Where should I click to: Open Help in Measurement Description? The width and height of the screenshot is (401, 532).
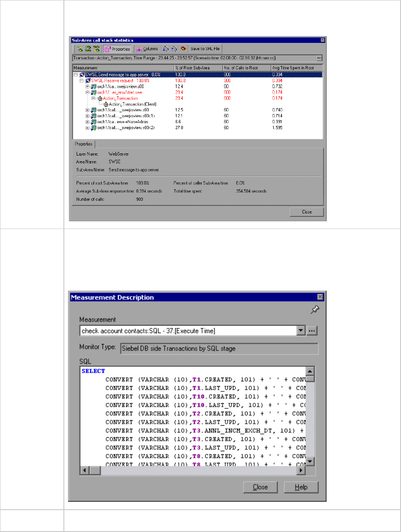(x=301, y=487)
